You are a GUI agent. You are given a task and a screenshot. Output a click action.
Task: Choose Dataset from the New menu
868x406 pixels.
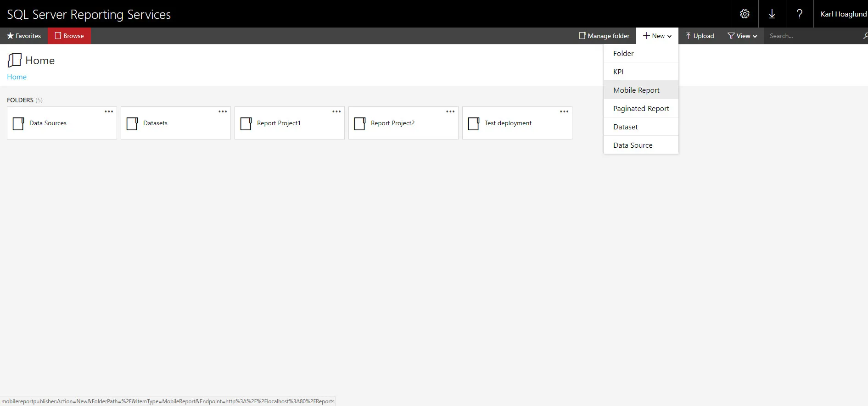point(641,127)
